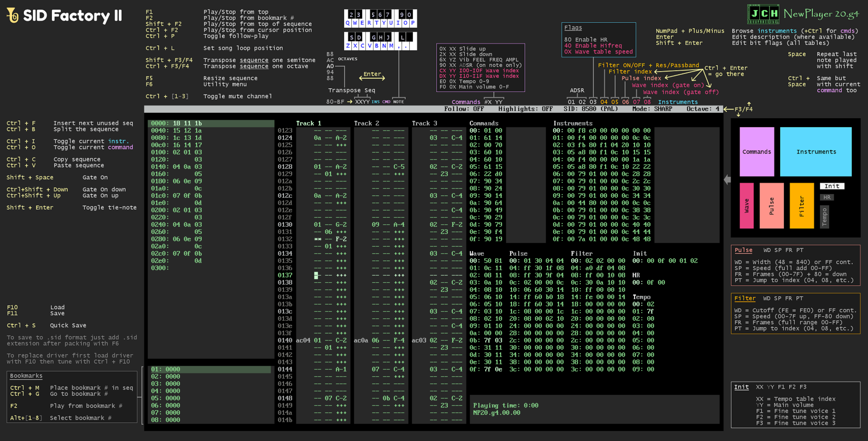Click the green JCH logo icon
868x441 pixels.
(x=763, y=14)
